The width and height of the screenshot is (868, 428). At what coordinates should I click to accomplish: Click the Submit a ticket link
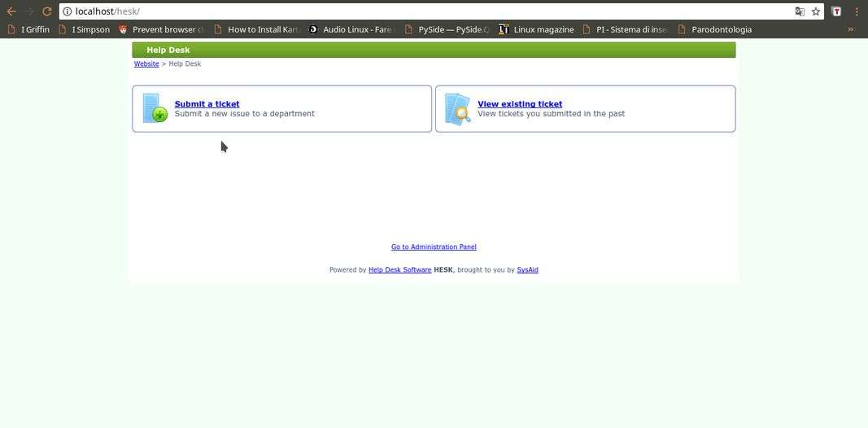pyautogui.click(x=207, y=104)
